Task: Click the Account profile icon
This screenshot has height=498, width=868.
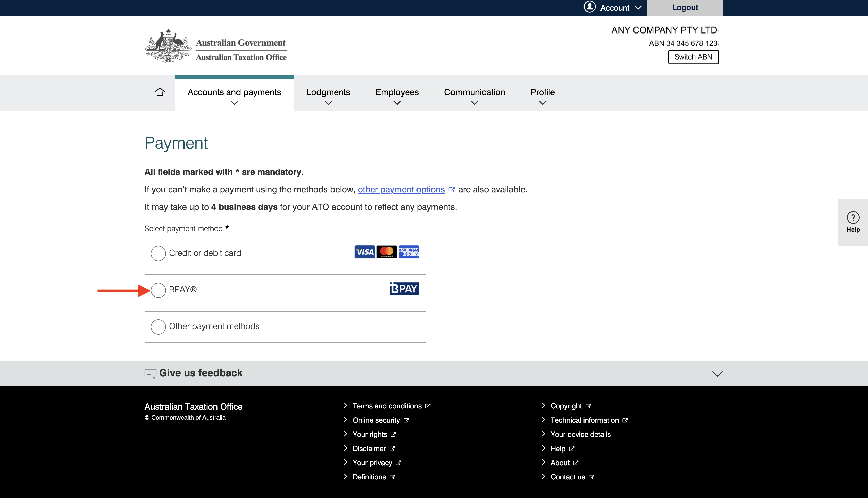Action: [589, 7]
